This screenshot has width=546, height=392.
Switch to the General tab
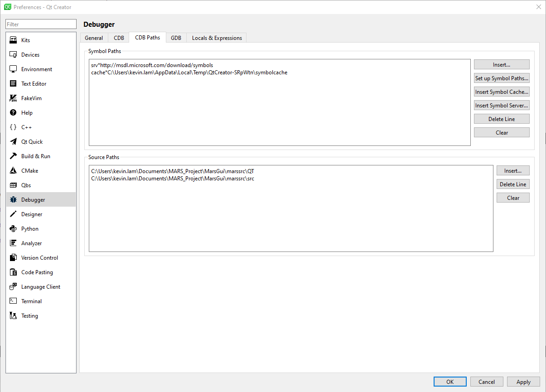(x=94, y=38)
